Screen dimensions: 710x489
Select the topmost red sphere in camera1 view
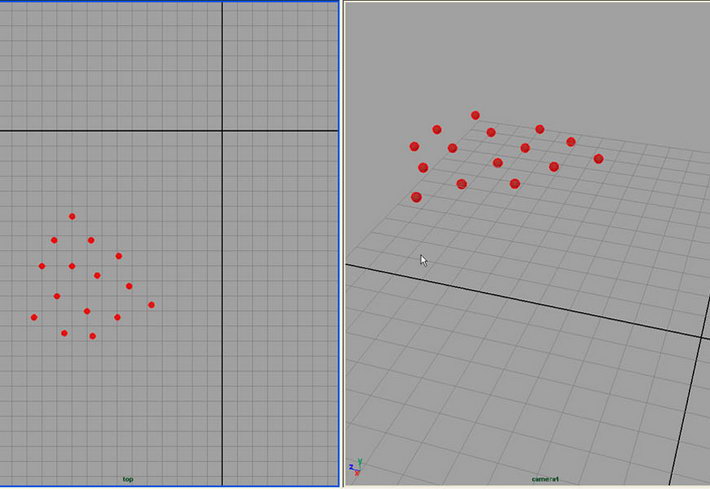point(475,115)
